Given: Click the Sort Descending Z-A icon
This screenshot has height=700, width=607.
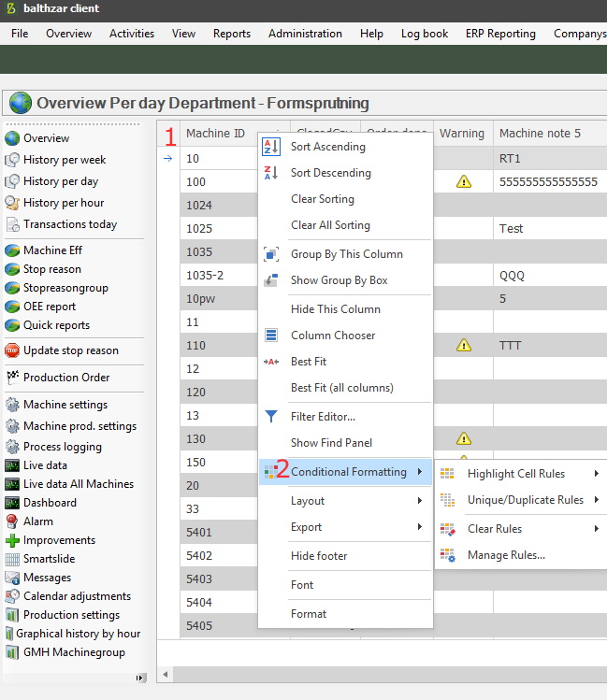Looking at the screenshot, I should point(271,173).
